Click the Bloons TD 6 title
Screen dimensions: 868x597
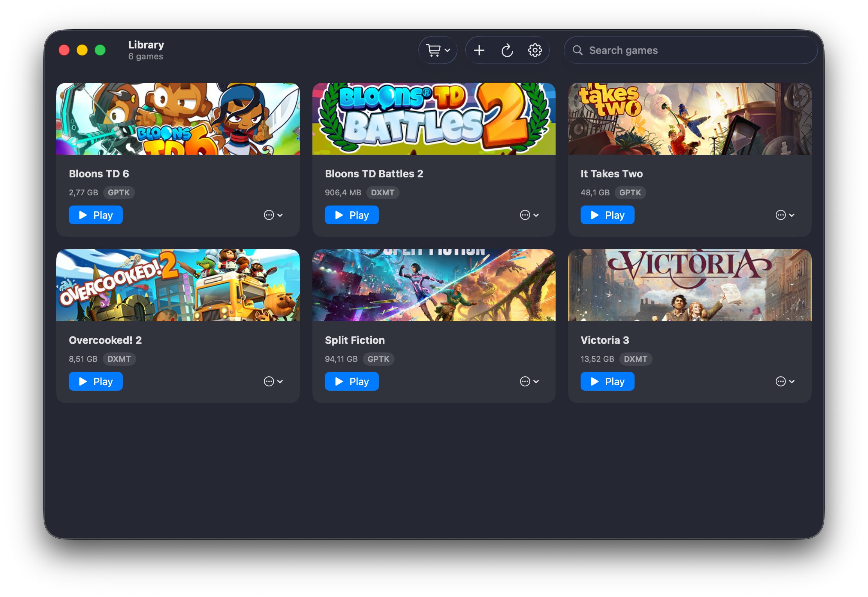99,174
